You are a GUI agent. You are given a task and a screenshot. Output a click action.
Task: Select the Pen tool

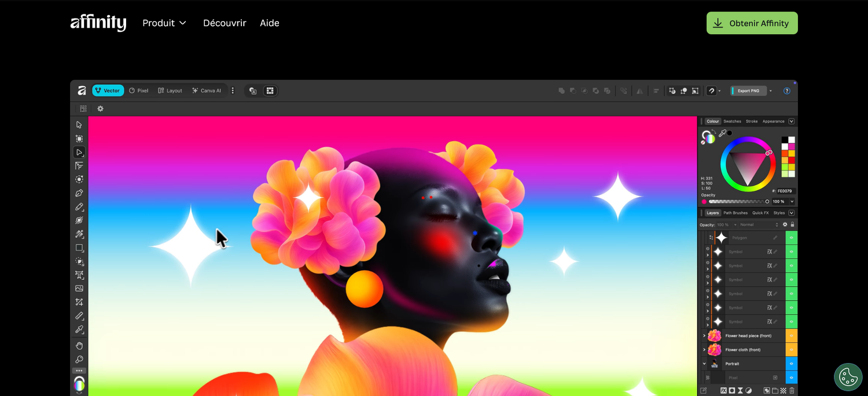[79, 193]
